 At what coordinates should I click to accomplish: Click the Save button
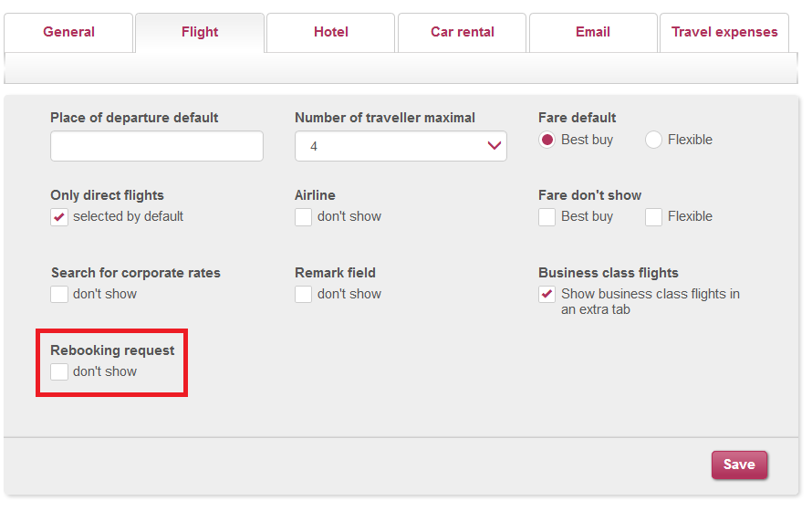[739, 465]
